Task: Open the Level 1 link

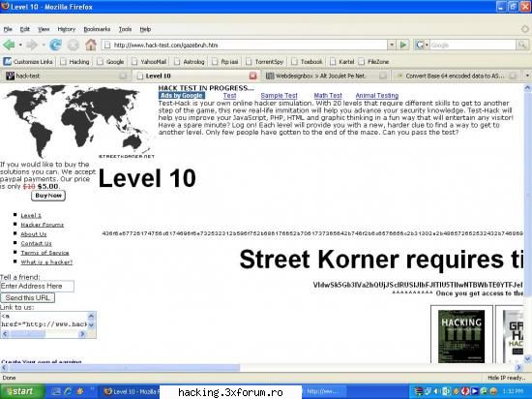Action: pos(31,216)
